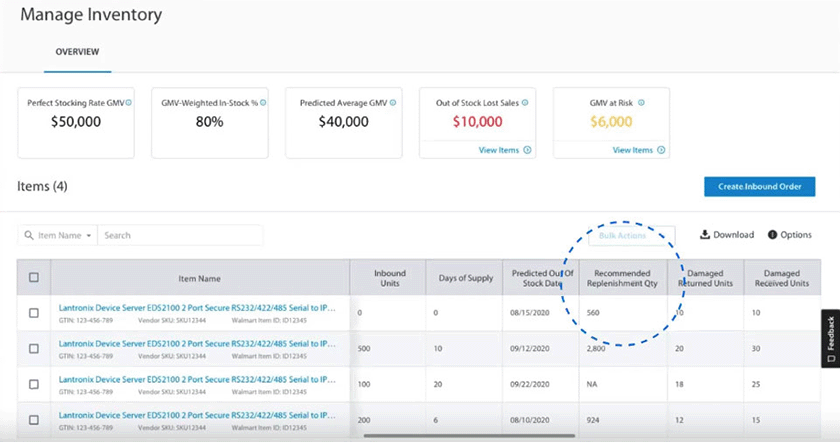View Items under Out of Stock Lost Sales
Screen dimensions: 840x442
(x=505, y=150)
